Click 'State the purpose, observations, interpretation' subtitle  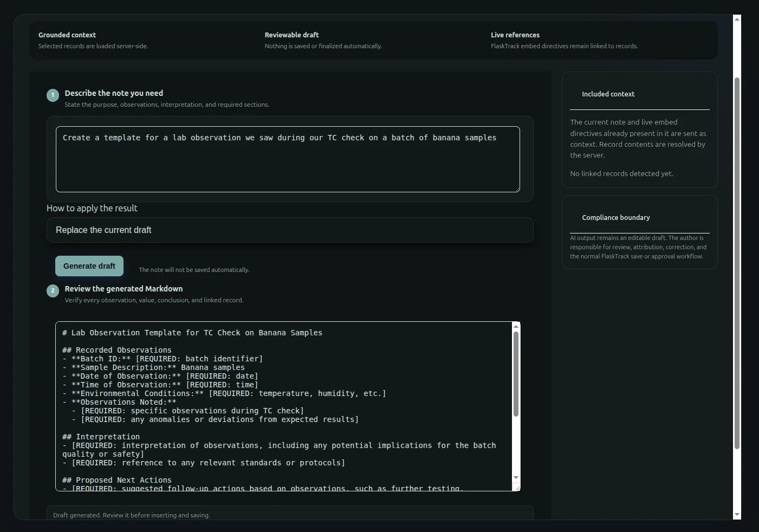(167, 105)
